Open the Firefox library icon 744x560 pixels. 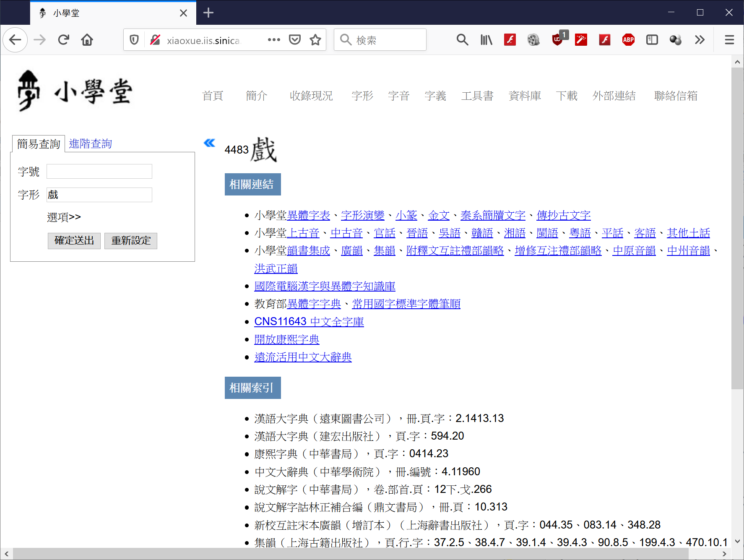pyautogui.click(x=486, y=40)
